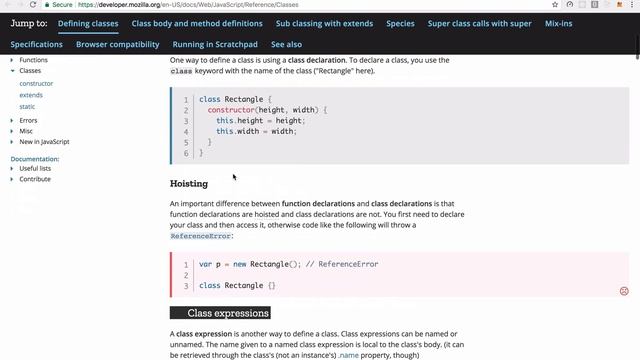Jump to Mix-ins section

558,24
